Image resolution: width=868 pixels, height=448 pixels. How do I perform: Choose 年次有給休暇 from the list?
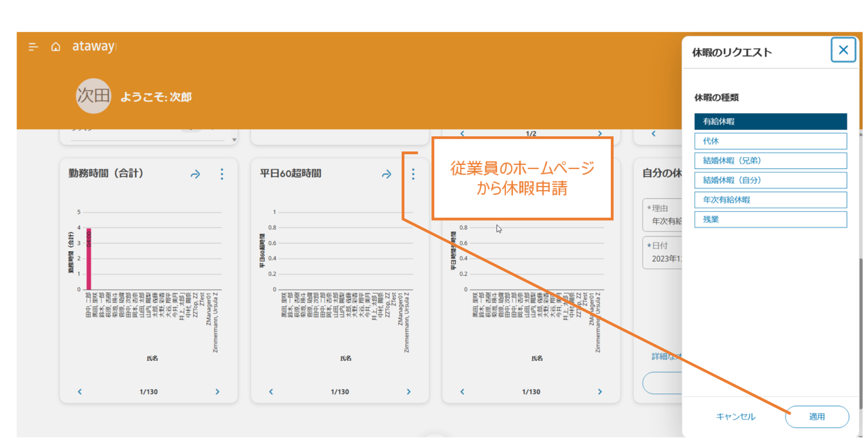[x=770, y=200]
